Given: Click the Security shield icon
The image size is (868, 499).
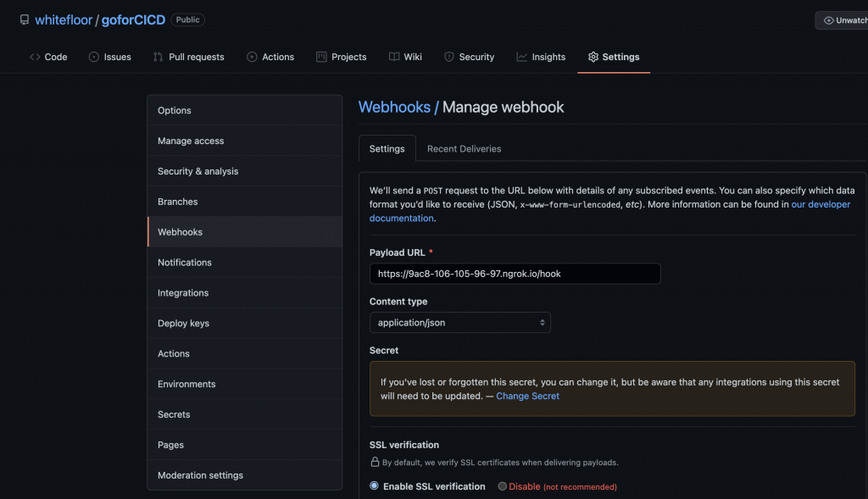Looking at the screenshot, I should (x=449, y=57).
